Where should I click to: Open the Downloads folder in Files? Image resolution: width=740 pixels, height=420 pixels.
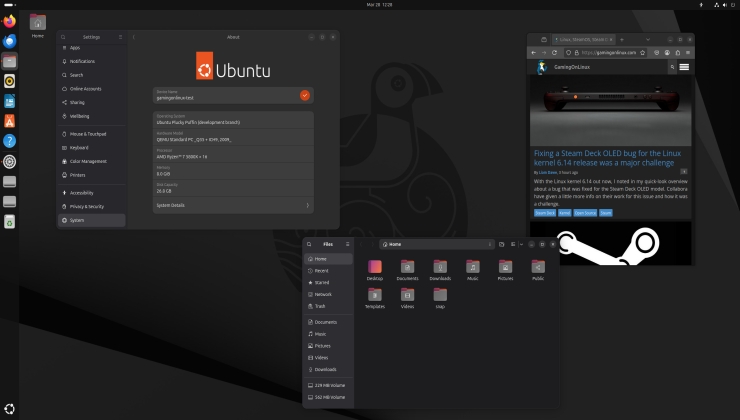click(x=440, y=268)
